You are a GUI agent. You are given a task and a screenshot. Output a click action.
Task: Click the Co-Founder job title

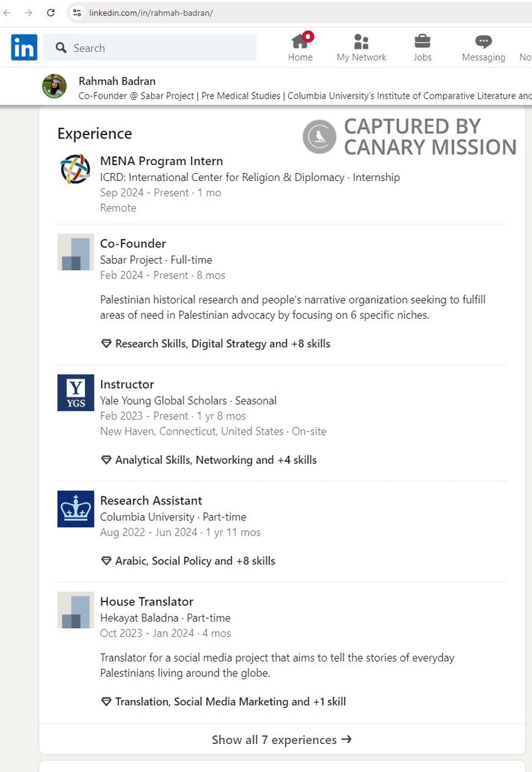[x=132, y=244]
